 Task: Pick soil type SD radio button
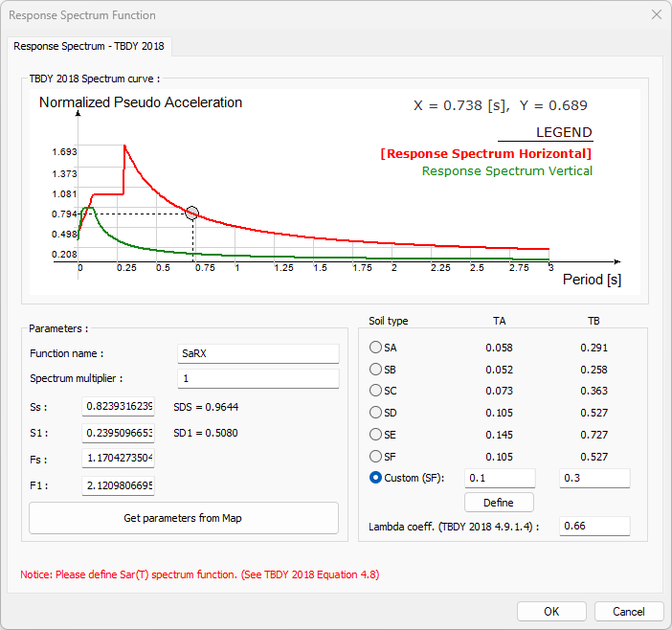click(376, 413)
